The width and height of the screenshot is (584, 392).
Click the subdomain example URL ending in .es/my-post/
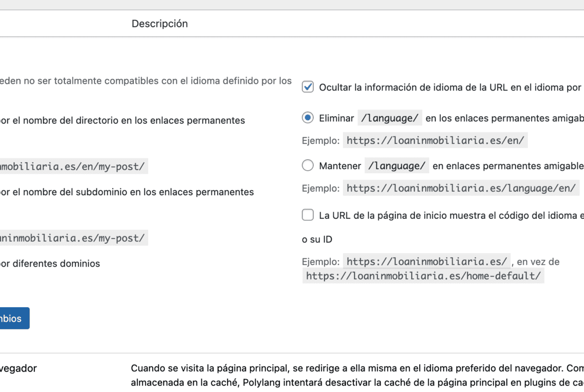click(73, 238)
